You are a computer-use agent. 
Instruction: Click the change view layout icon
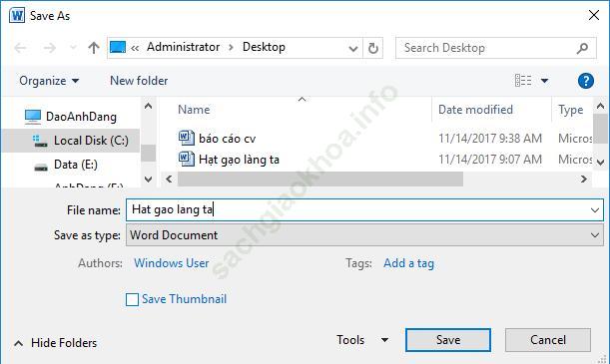point(523,81)
